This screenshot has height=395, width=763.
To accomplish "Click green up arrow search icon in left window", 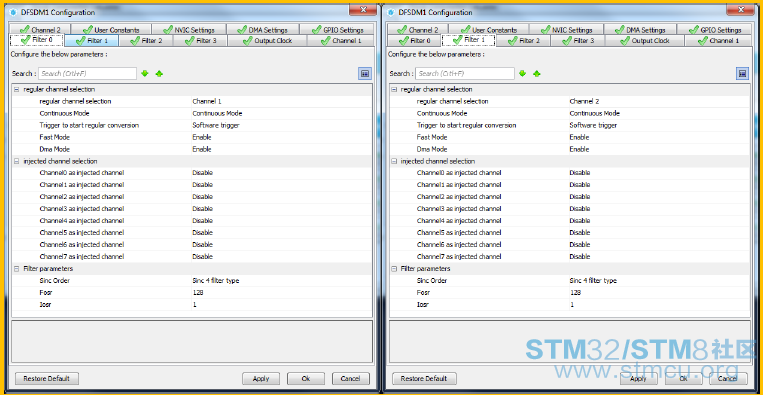I will point(159,73).
